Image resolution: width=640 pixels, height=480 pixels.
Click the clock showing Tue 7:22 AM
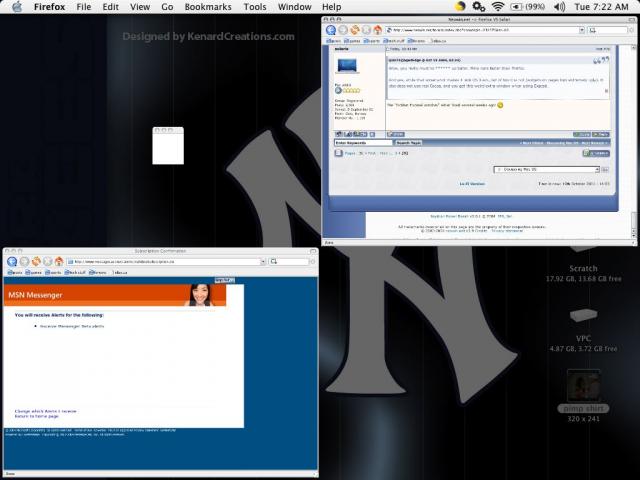click(601, 7)
